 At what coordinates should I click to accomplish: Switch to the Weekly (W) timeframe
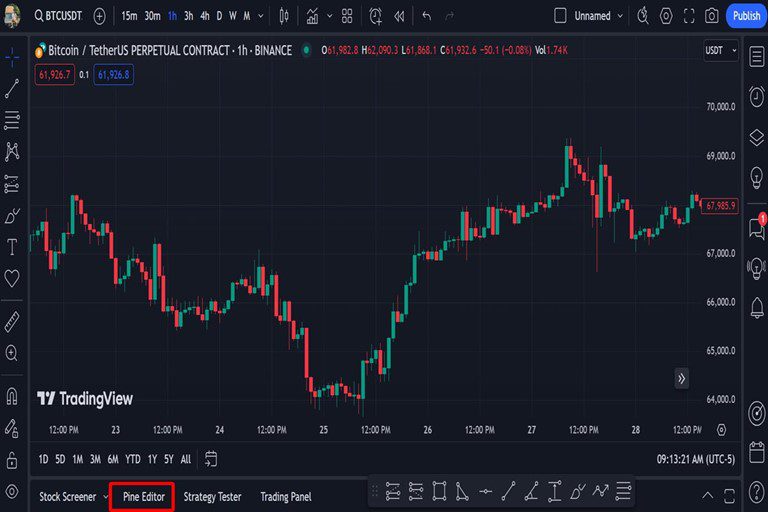[233, 16]
